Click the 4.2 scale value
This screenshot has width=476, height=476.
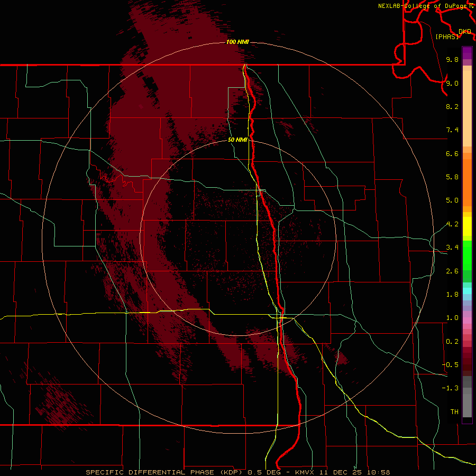click(452, 224)
